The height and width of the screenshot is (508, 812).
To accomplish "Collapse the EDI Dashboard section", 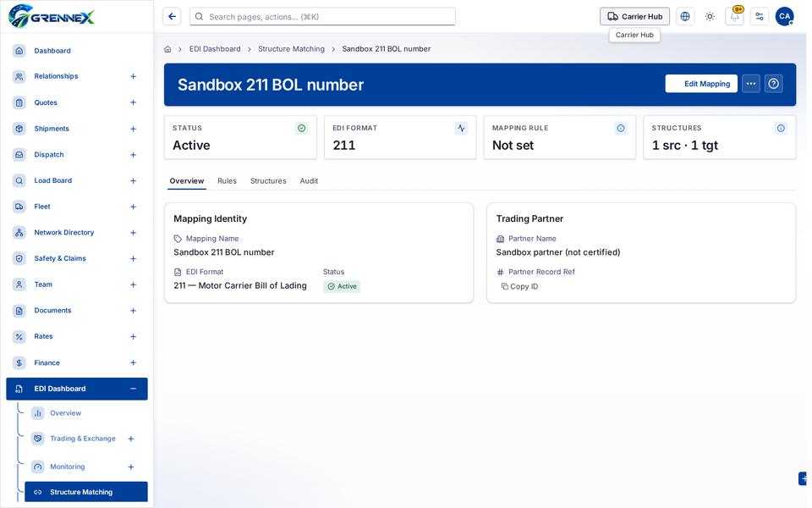I will tap(133, 389).
